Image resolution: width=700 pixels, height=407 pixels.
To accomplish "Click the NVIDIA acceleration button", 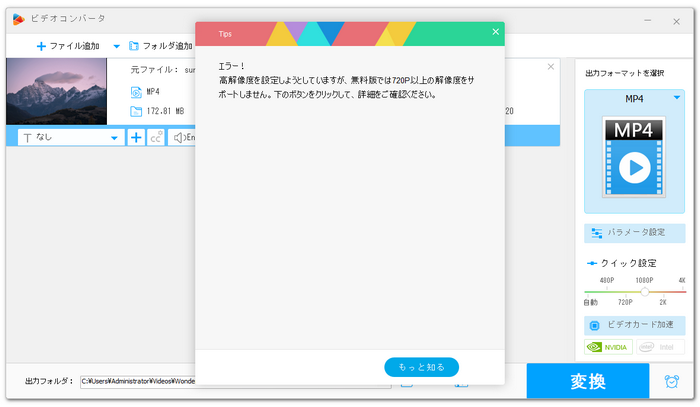I will (x=608, y=347).
